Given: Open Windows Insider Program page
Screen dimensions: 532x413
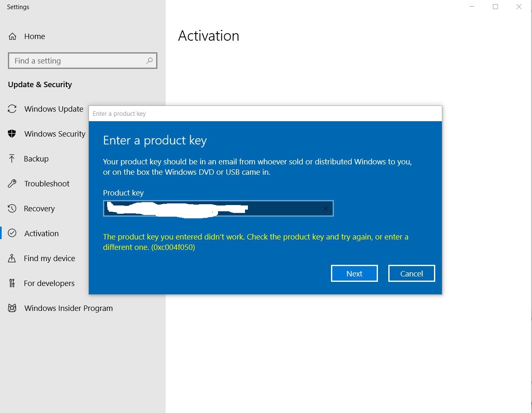Looking at the screenshot, I should click(x=69, y=308).
